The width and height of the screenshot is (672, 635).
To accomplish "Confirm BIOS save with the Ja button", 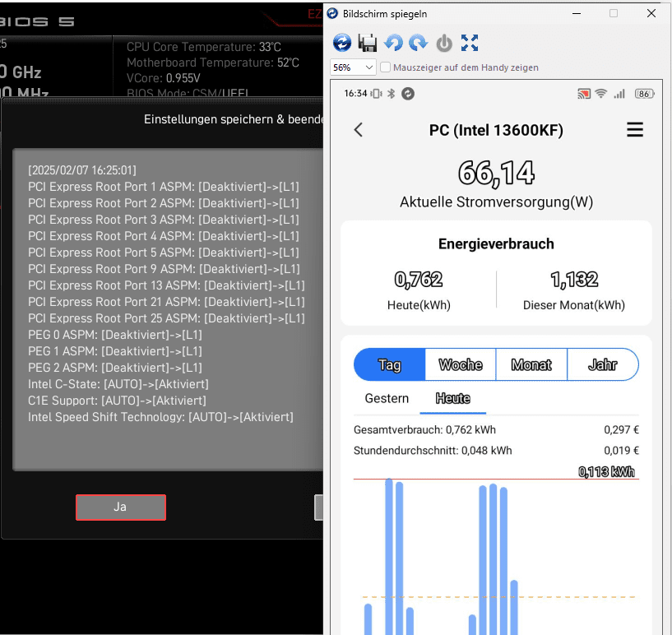I will [x=121, y=508].
